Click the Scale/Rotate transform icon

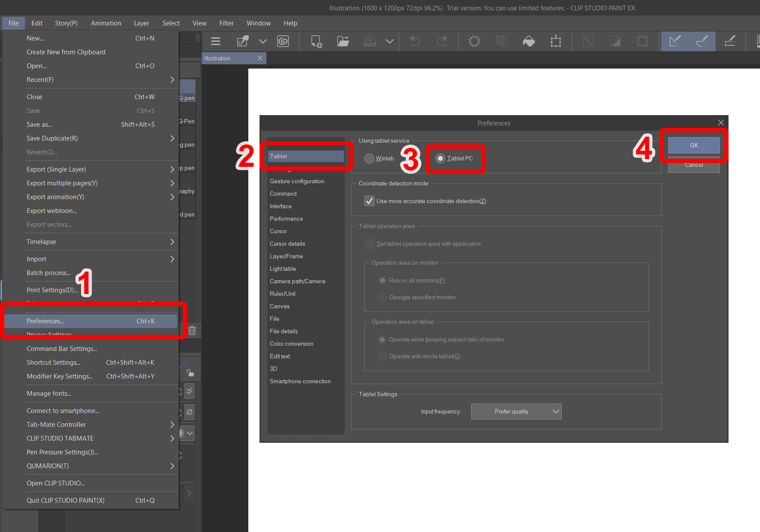coord(556,41)
